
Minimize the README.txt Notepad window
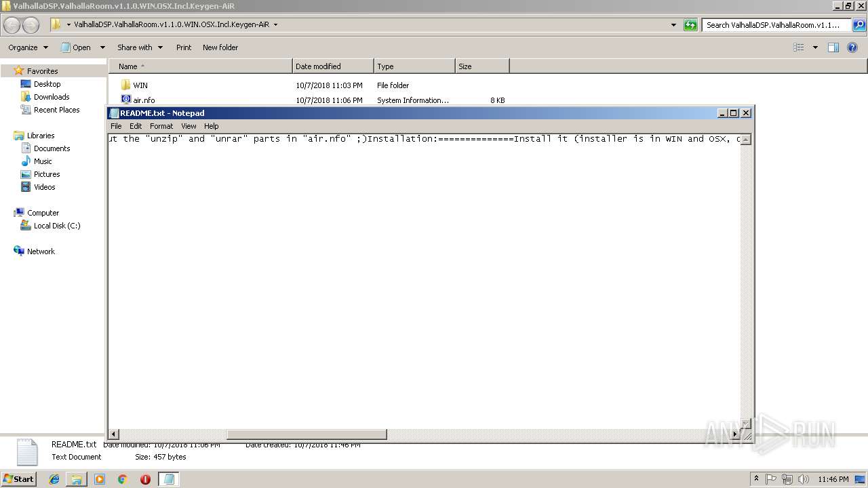[722, 113]
